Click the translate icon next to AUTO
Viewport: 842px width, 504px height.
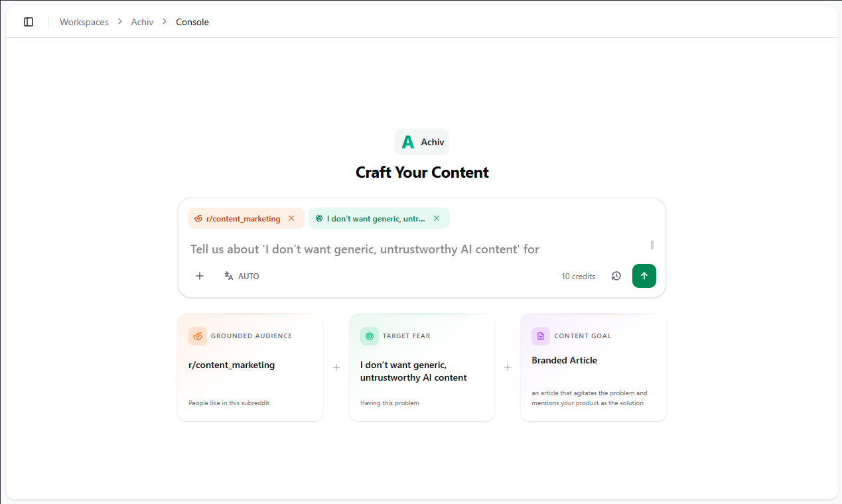(229, 276)
